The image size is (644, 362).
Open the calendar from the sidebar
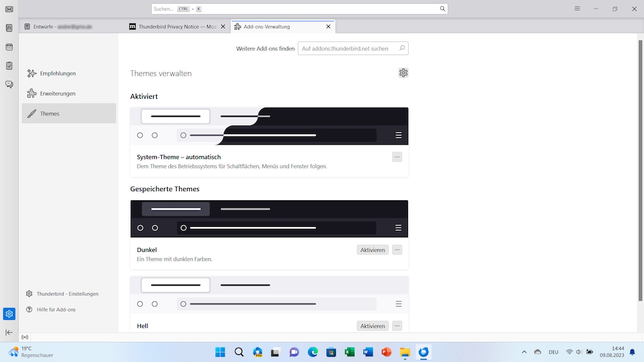9,47
